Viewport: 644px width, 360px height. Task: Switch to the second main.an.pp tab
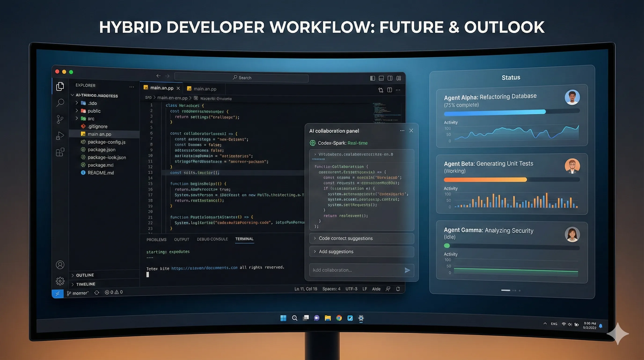(205, 89)
